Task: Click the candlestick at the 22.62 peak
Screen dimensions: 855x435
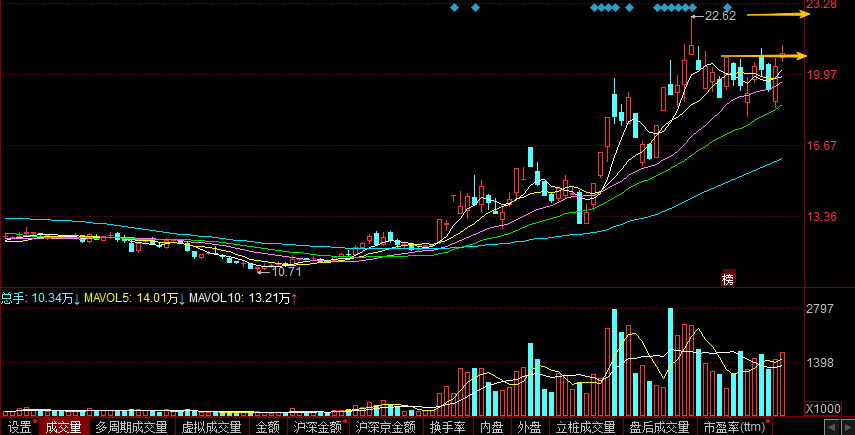Action: click(691, 50)
